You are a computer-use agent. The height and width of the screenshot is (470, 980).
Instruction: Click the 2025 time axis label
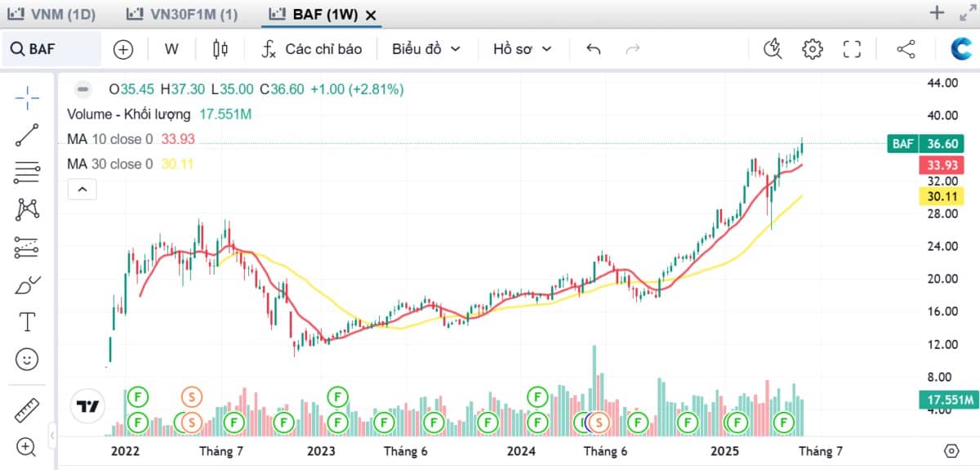coord(724,451)
